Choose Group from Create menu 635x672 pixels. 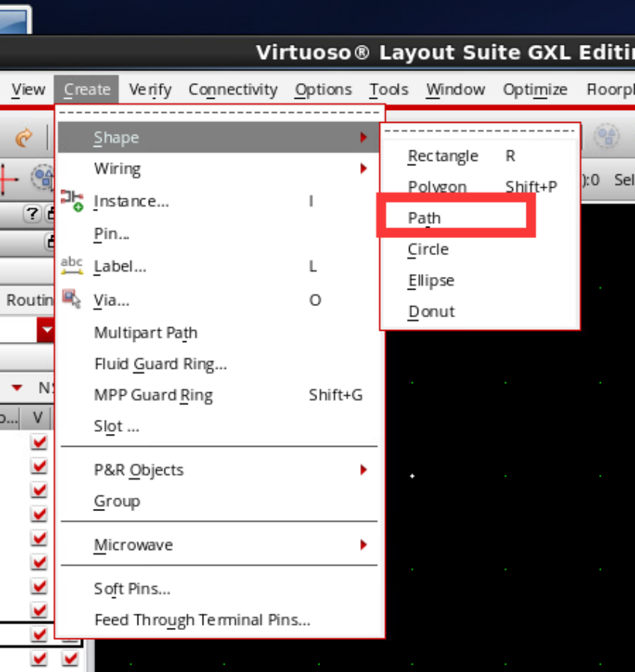[218, 501]
